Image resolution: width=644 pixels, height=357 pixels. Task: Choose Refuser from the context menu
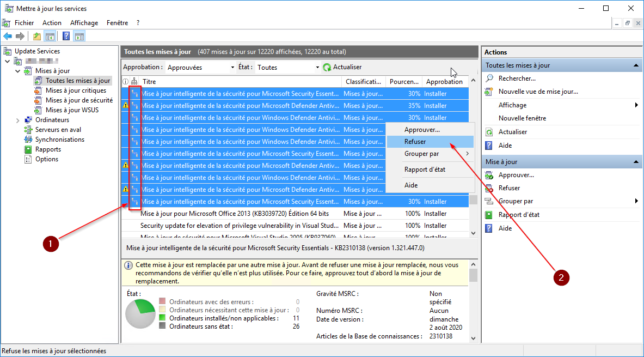(415, 142)
